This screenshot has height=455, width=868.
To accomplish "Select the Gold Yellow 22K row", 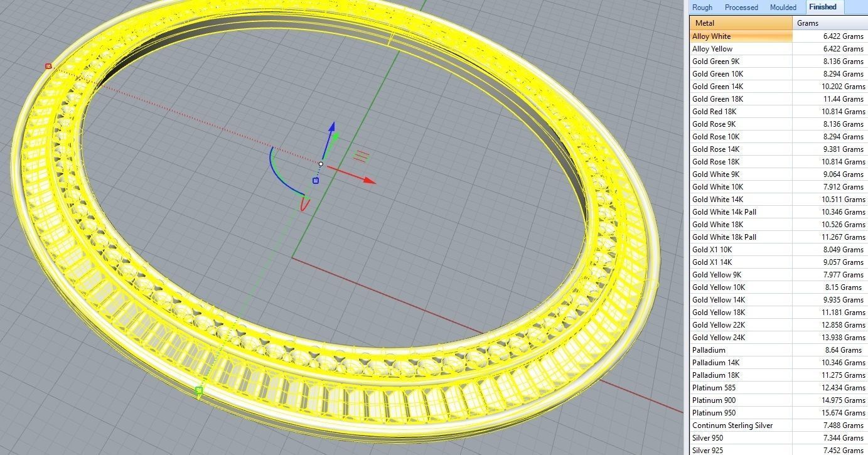I will pyautogui.click(x=778, y=325).
